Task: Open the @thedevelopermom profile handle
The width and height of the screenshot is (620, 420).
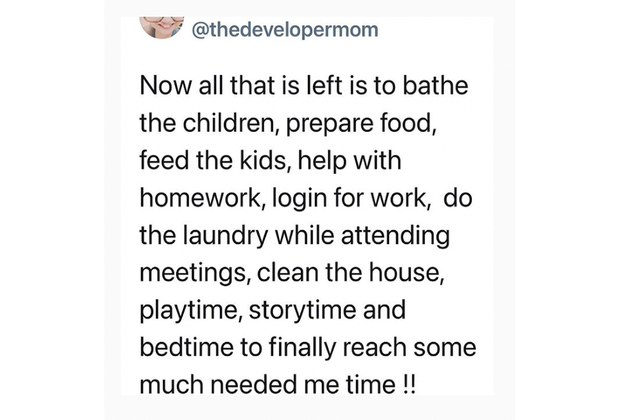Action: [285, 30]
